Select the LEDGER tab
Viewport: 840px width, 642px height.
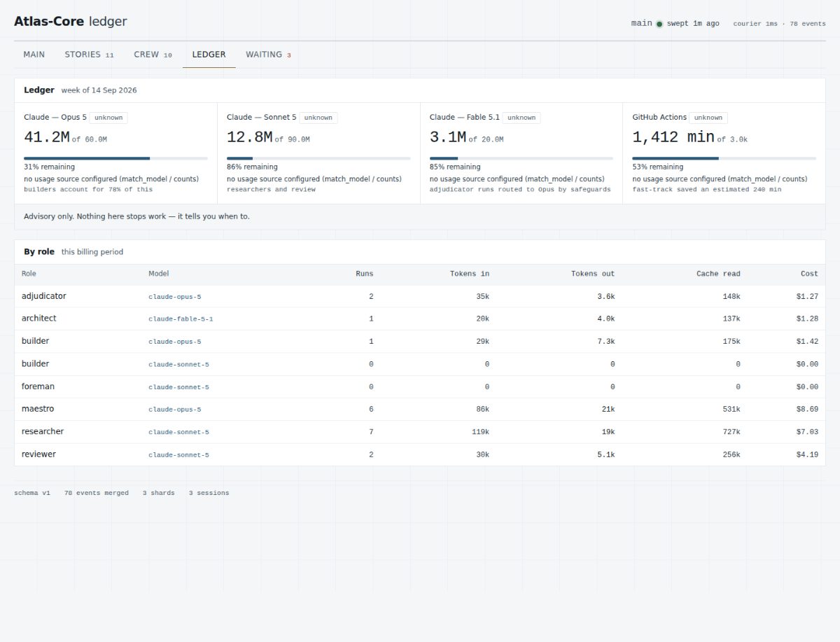tap(209, 55)
